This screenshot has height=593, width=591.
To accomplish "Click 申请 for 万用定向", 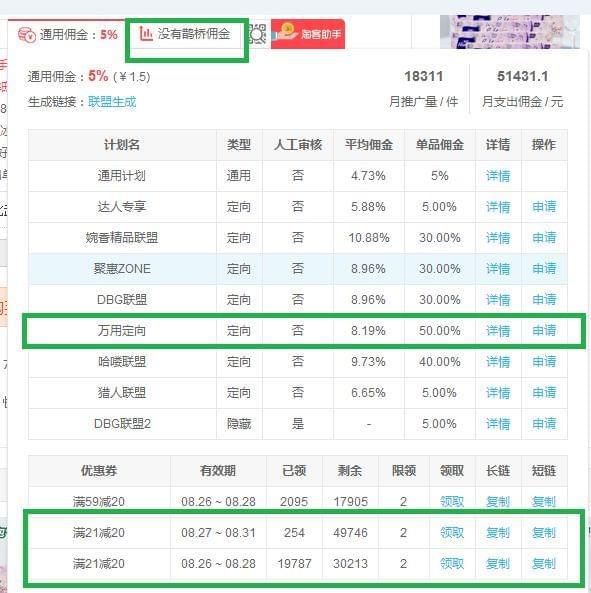I will [544, 331].
